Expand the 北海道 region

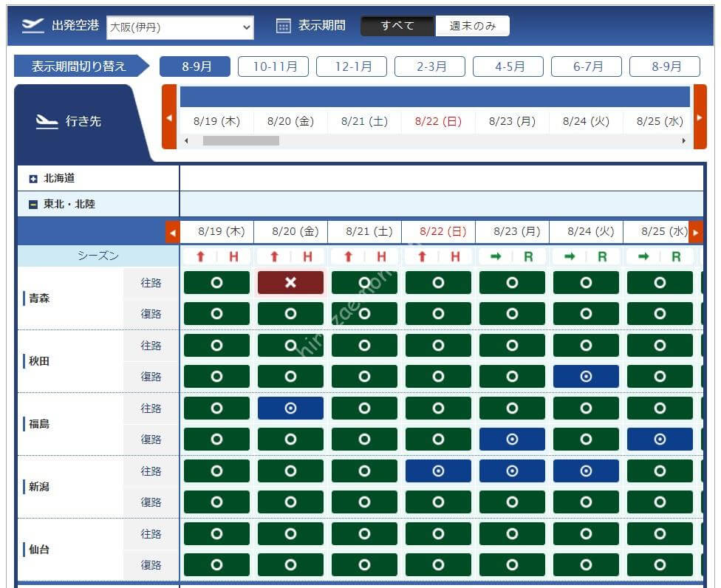(x=33, y=178)
